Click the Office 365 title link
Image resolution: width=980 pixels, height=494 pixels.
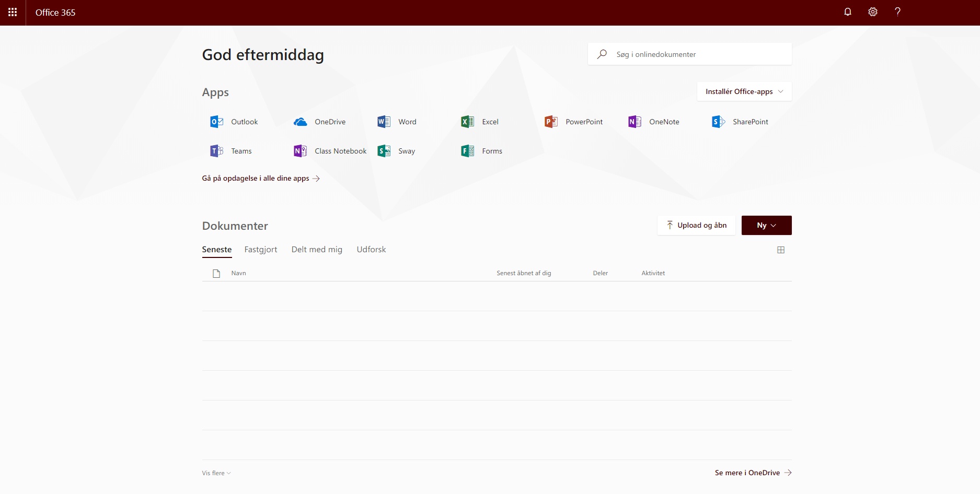coord(55,13)
